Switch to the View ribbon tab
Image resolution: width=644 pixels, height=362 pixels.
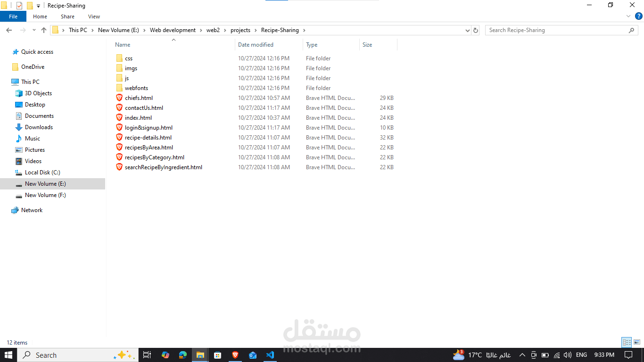tap(94, 16)
